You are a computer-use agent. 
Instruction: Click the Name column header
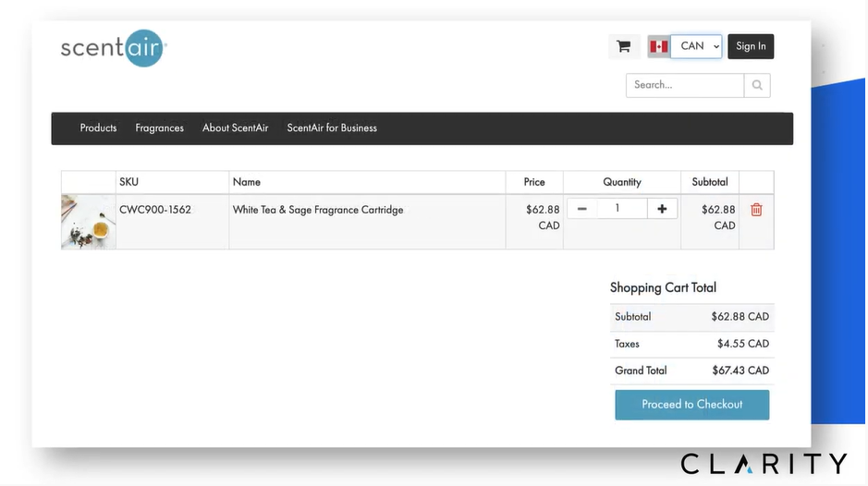click(x=246, y=182)
